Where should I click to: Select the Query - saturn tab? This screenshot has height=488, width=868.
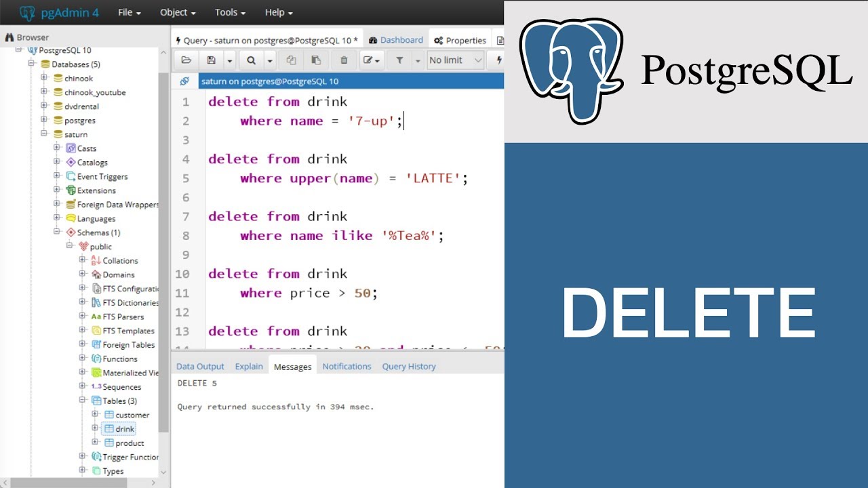[x=267, y=40]
